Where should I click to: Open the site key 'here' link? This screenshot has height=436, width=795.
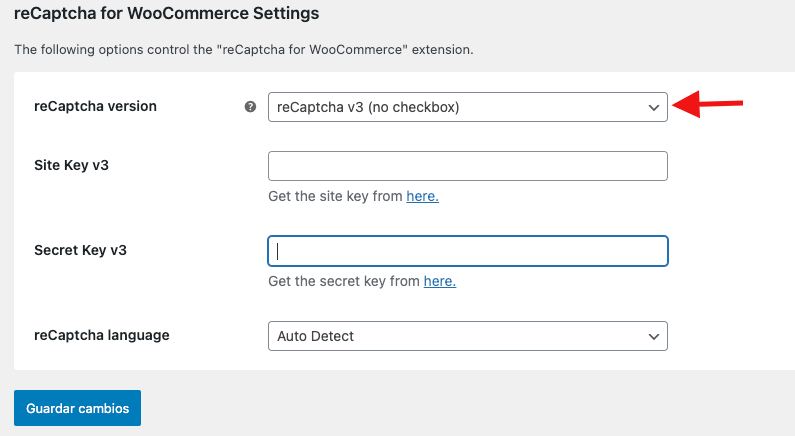tap(422, 196)
